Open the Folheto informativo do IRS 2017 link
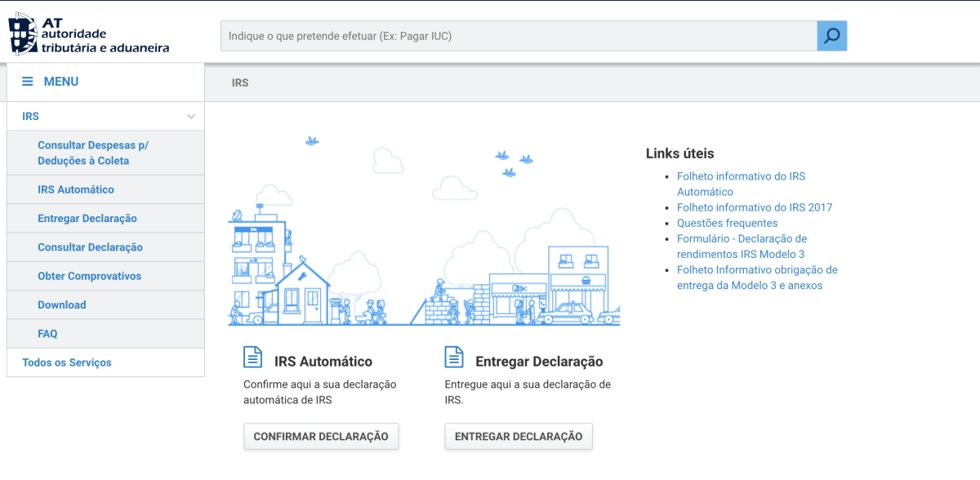Screen dimensions: 980x480 click(x=754, y=207)
